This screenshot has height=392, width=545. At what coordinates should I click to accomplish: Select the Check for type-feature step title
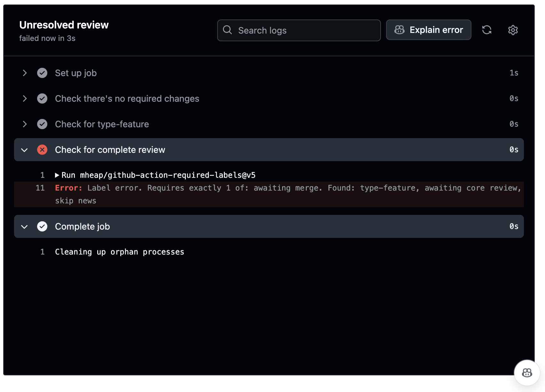pyautogui.click(x=102, y=124)
